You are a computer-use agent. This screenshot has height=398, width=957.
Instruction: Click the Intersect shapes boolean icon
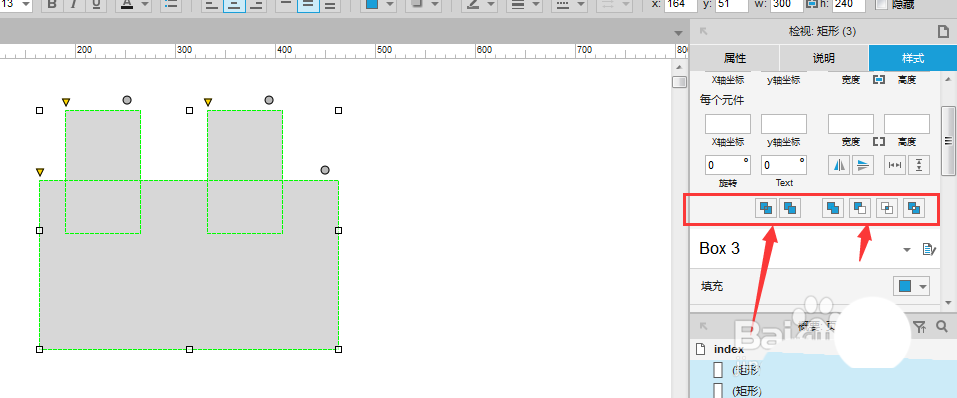coord(887,208)
